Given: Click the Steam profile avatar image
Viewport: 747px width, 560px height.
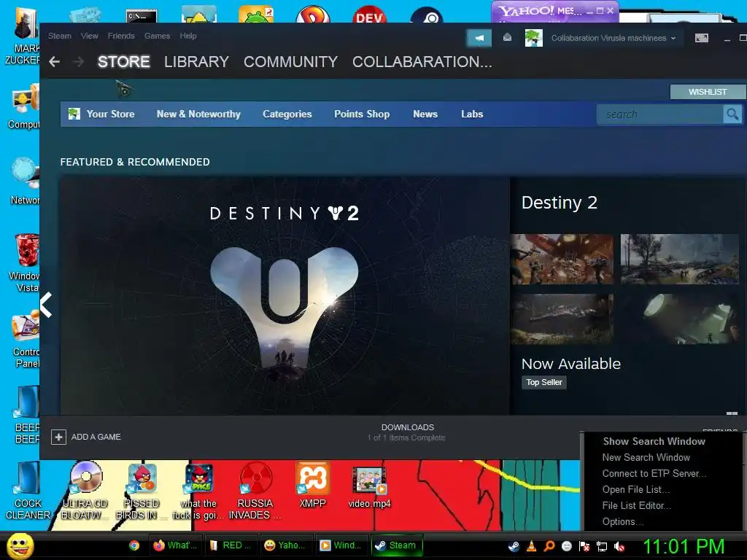Looking at the screenshot, I should pyautogui.click(x=533, y=38).
